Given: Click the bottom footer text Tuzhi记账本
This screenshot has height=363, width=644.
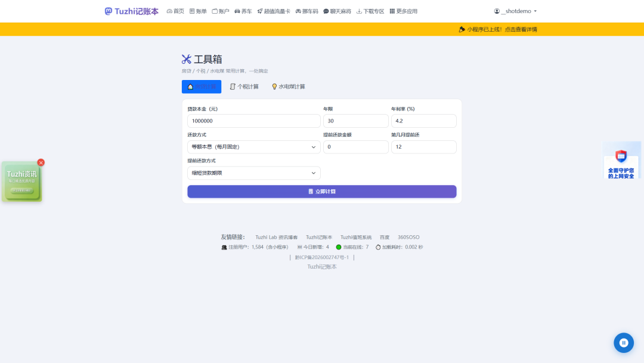Looking at the screenshot, I should coord(322,267).
